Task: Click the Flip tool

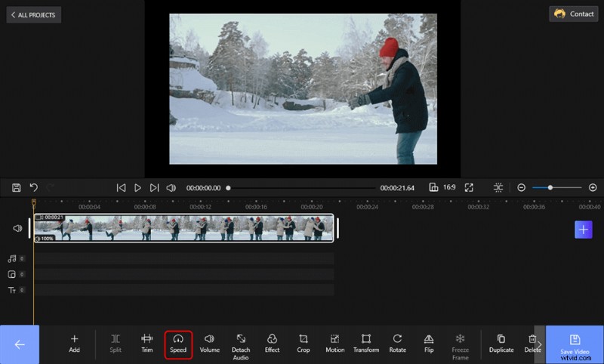Action: (x=429, y=344)
